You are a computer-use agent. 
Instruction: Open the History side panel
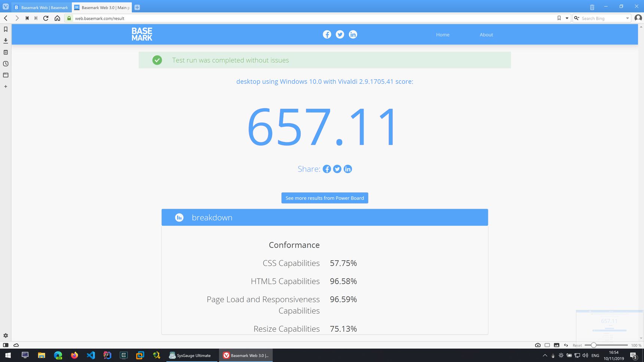point(6,64)
